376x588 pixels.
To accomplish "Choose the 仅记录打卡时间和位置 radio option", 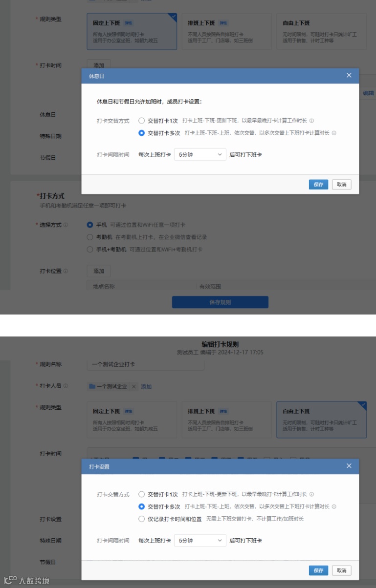I will pyautogui.click(x=142, y=519).
